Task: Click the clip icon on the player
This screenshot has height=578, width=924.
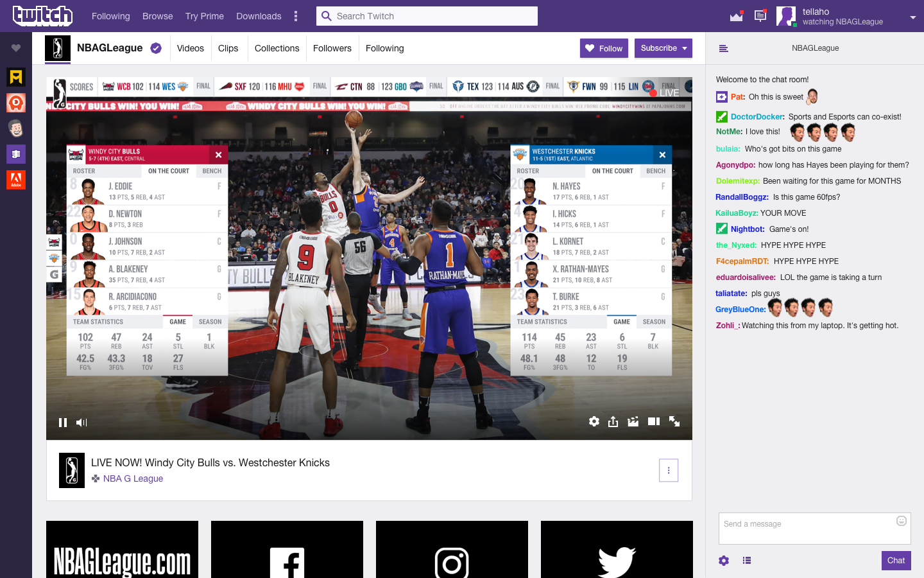Action: point(633,421)
